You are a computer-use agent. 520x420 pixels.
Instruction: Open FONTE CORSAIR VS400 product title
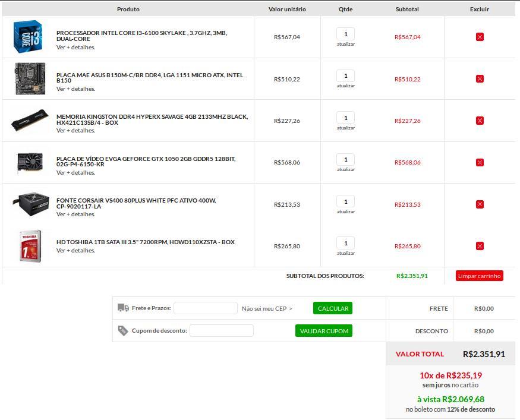pyautogui.click(x=136, y=203)
